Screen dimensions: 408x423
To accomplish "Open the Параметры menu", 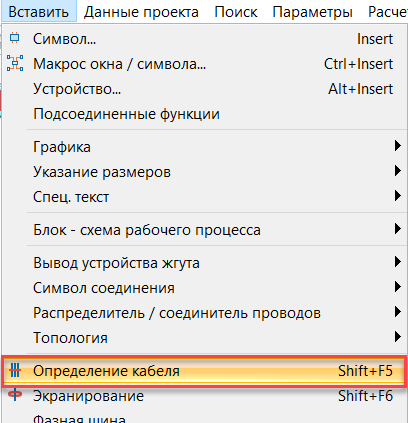I will point(312,12).
